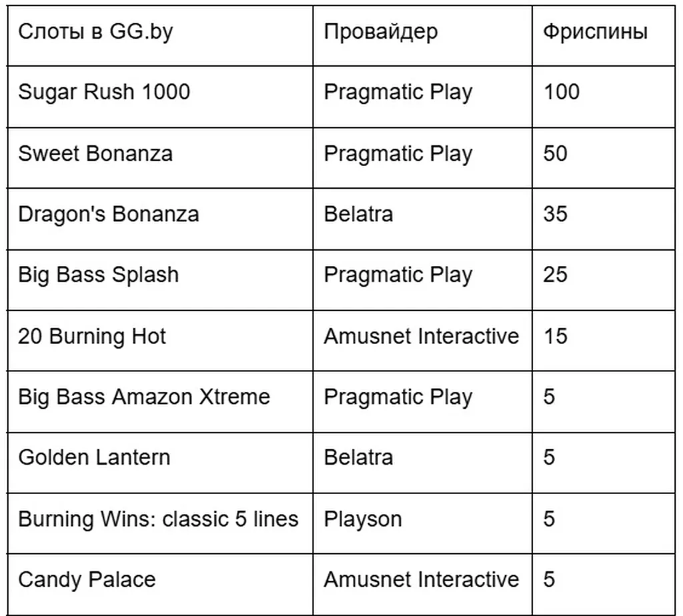This screenshot has height=616, width=683.
Task: Select the Sugar Rush 1000 cell
Action: (x=104, y=92)
